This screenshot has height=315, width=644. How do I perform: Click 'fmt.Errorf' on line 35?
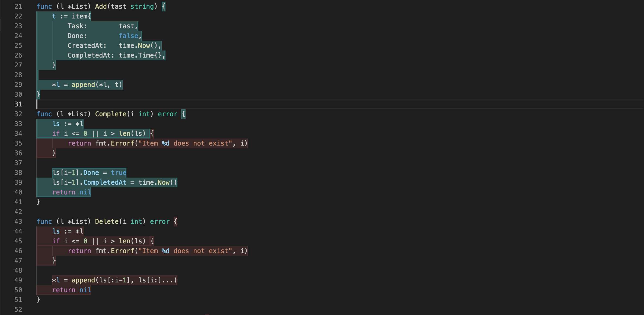pyautogui.click(x=115, y=143)
